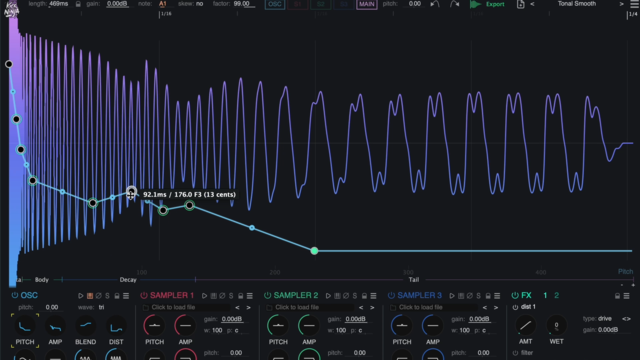640x360 pixels.
Task: Adjust the FX AMT knob
Action: click(525, 325)
